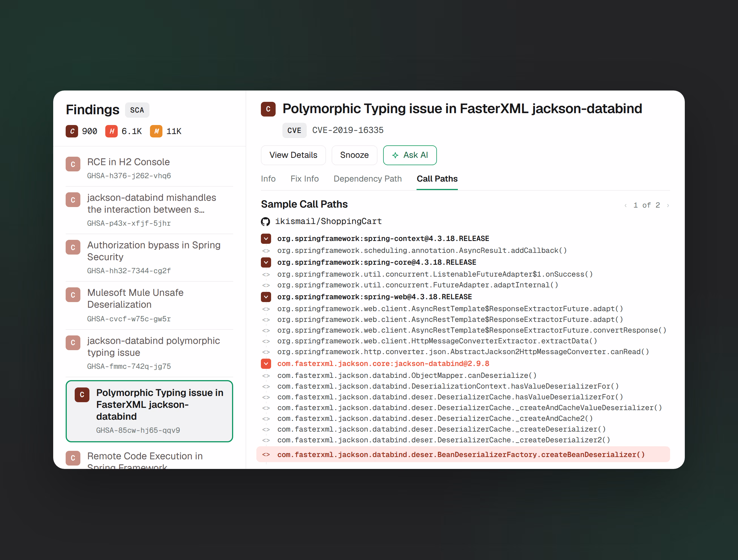The image size is (738, 560).
Task: Click the 1 of 2 pagination label
Action: 647,205
